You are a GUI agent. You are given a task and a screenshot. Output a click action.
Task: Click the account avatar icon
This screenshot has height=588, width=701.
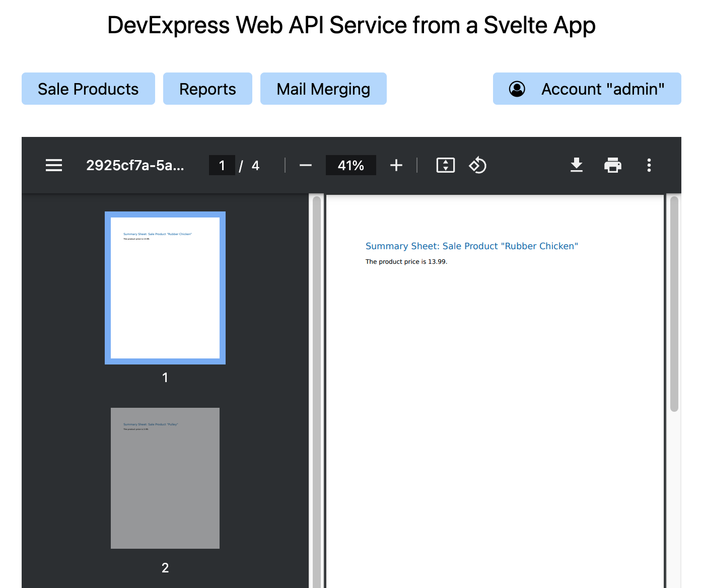point(517,89)
